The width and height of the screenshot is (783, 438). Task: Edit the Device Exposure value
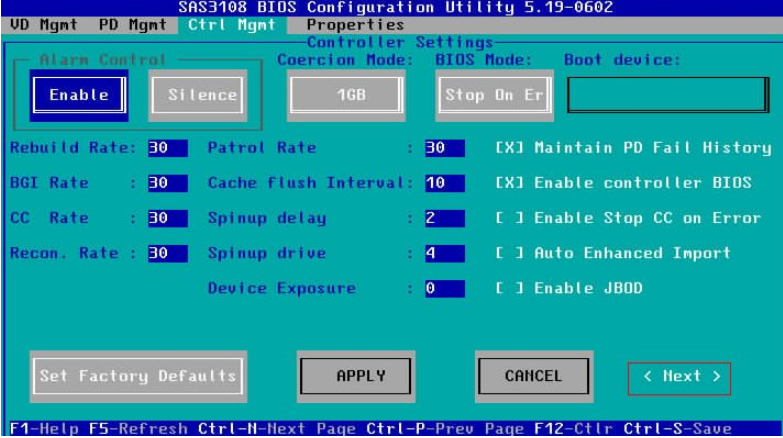coord(444,288)
